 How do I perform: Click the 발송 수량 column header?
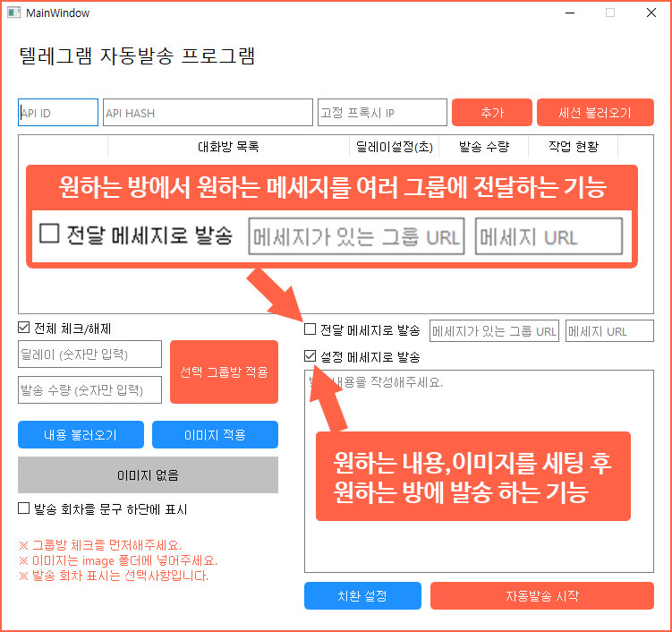(x=484, y=147)
